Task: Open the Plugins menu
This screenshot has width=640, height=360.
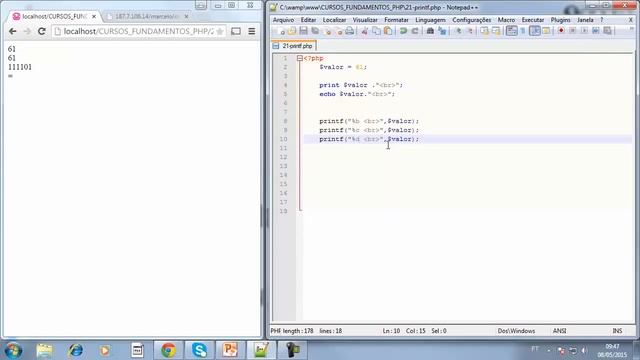Action: pos(560,20)
